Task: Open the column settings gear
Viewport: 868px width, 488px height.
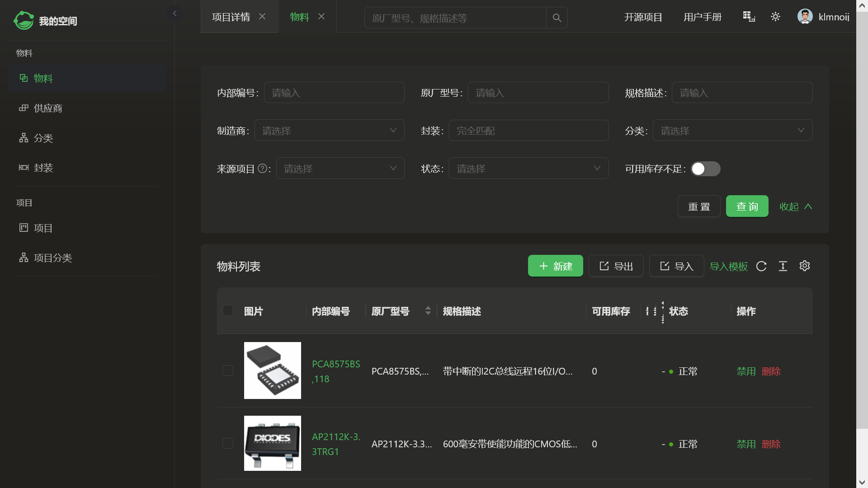Action: [804, 266]
